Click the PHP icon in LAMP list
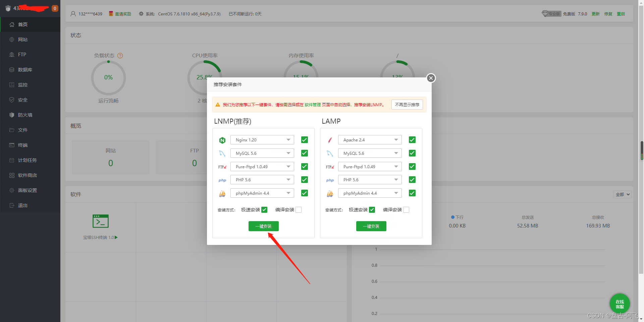 330,180
